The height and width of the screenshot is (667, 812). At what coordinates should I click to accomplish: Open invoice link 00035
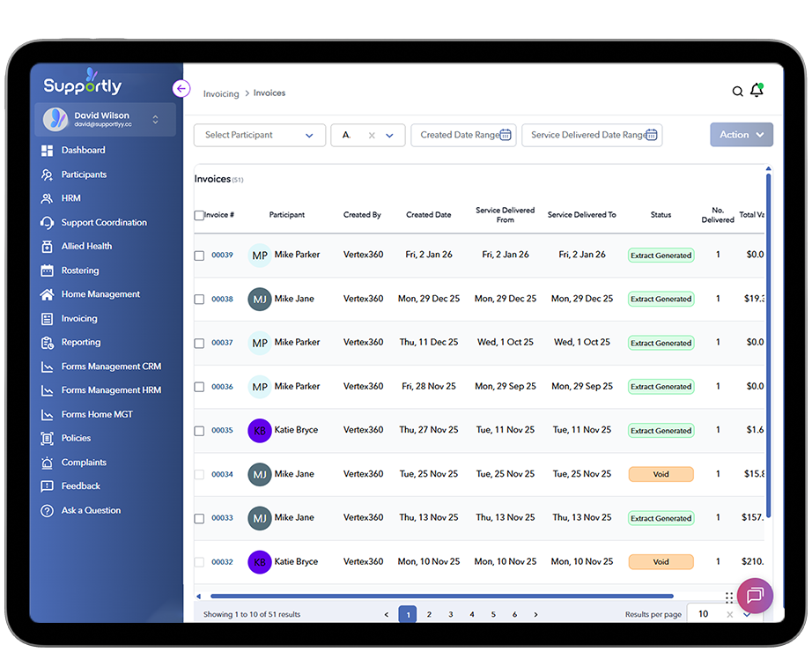(x=222, y=430)
